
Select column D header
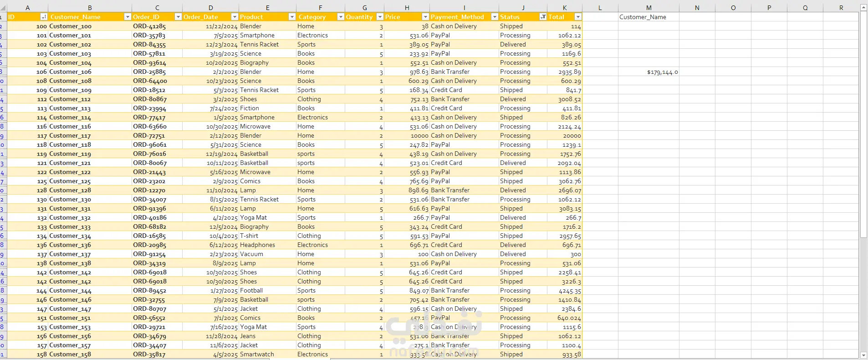coord(210,8)
